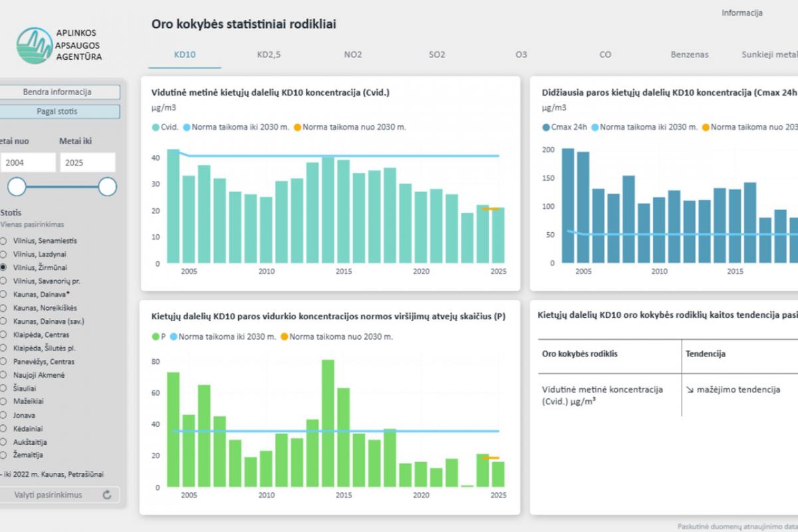Screen dimensions: 798x532
Task: Click the Pagal stotis button
Action: 58,112
